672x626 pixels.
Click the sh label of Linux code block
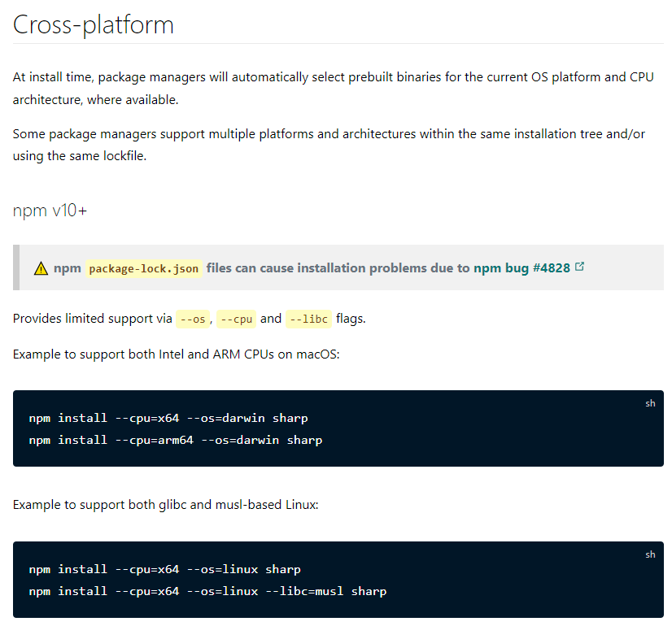pyautogui.click(x=650, y=554)
